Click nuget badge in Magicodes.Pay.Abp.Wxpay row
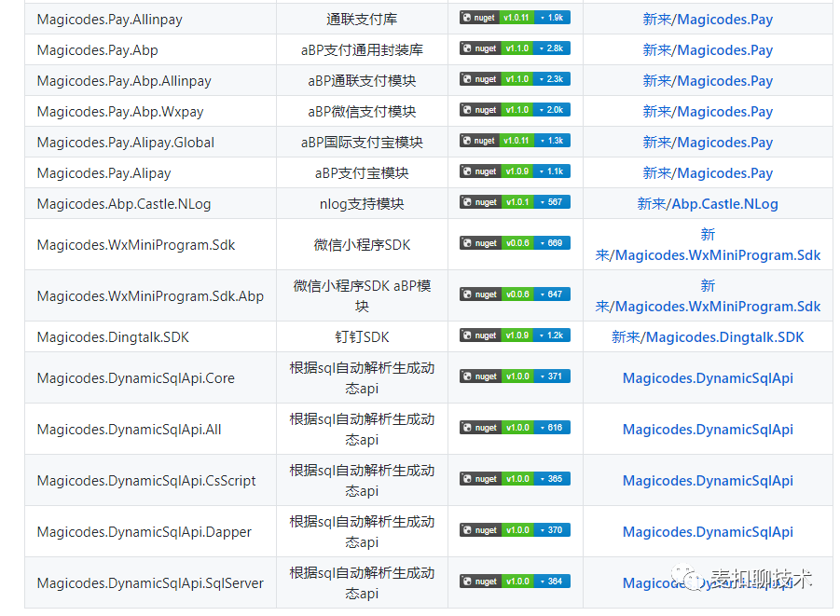This screenshot has width=840, height=616. pyautogui.click(x=515, y=110)
